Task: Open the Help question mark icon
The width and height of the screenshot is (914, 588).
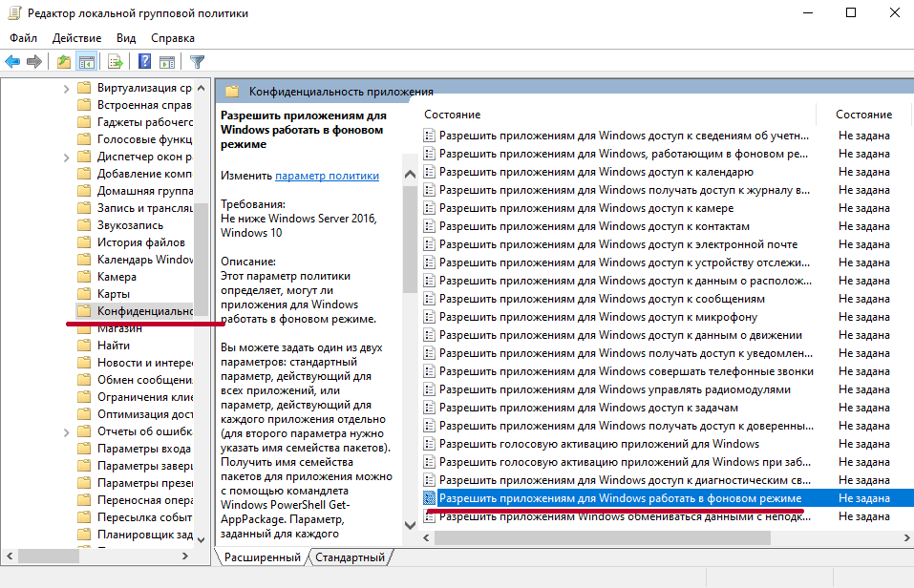Action: click(x=144, y=61)
